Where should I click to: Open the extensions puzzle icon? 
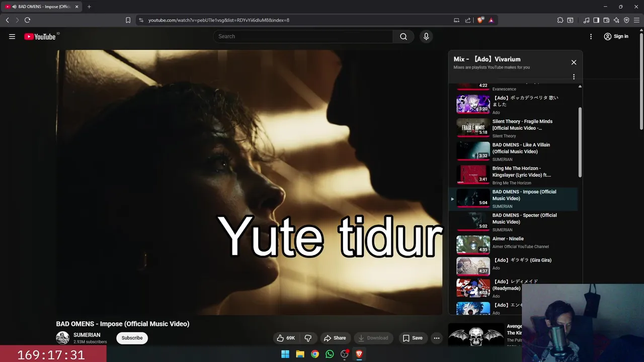[x=560, y=20]
